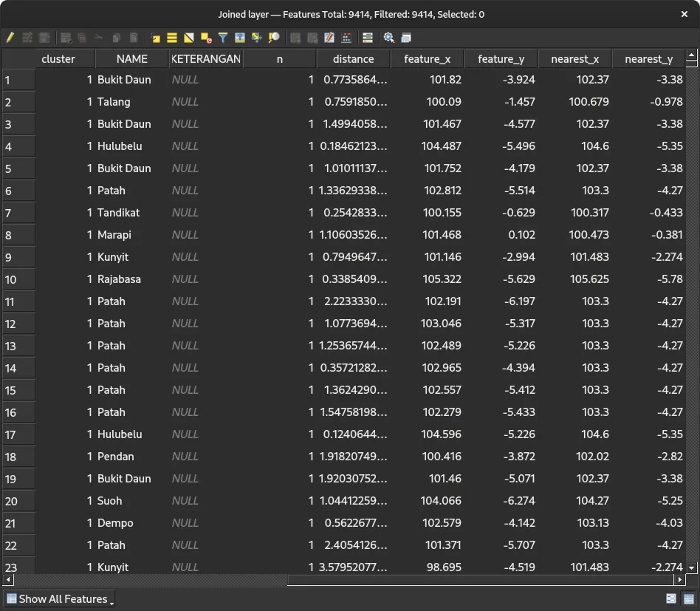Open the Show All Features filter menu
Screen dimensions: 700x611
tap(59, 599)
